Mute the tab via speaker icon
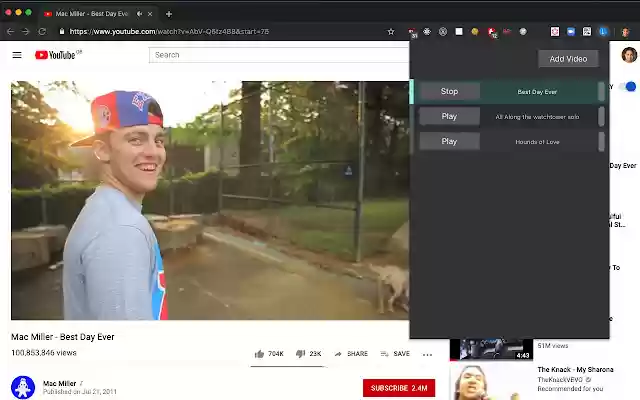The image size is (640, 400). [139, 14]
